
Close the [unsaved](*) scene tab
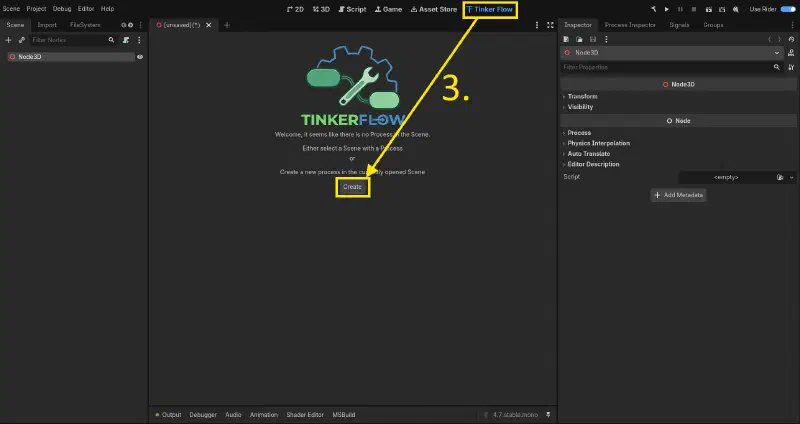coord(208,25)
